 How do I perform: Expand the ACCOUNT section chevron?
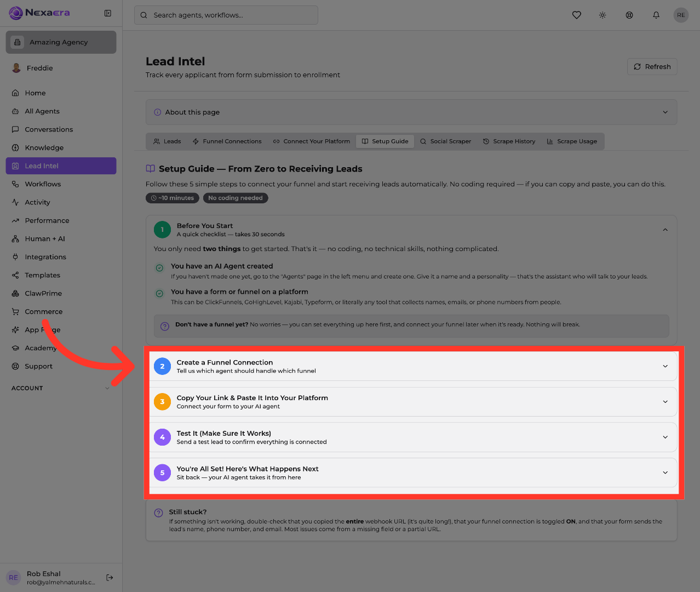107,388
